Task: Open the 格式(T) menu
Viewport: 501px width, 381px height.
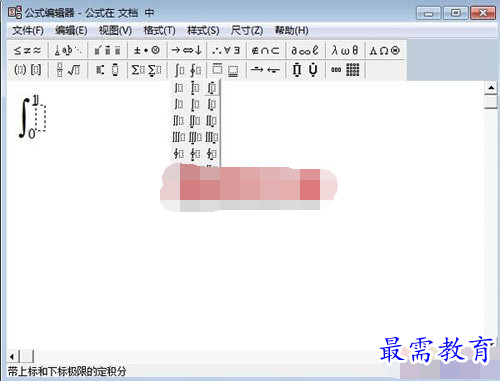Action: point(159,31)
